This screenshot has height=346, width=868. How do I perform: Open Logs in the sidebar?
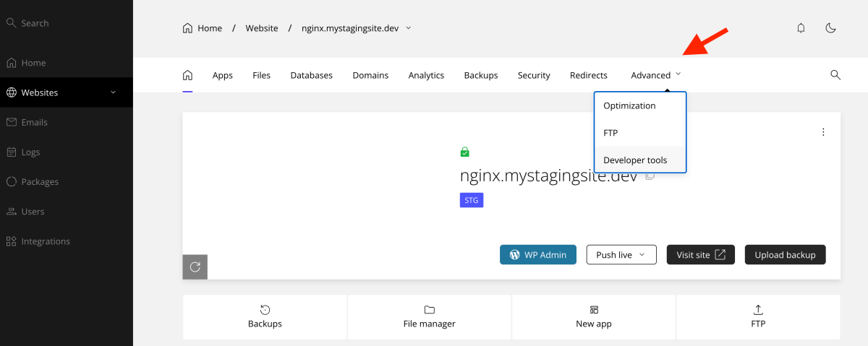67,152
